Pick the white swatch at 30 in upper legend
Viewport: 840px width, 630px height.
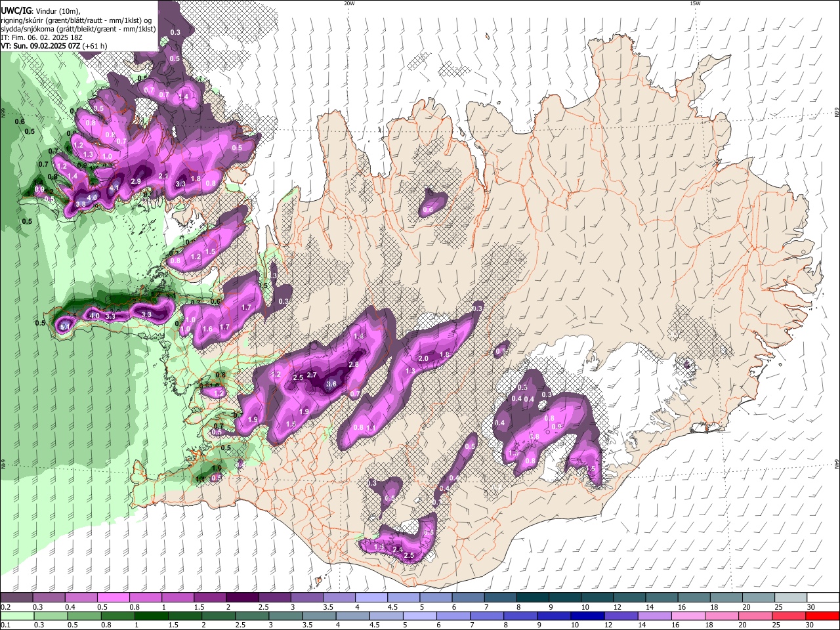pyautogui.click(x=823, y=598)
